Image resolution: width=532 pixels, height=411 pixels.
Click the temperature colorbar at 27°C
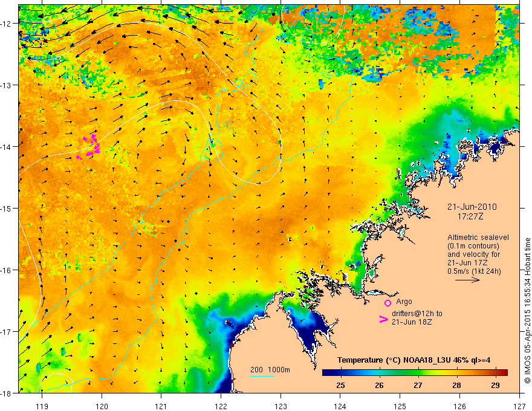pos(418,372)
